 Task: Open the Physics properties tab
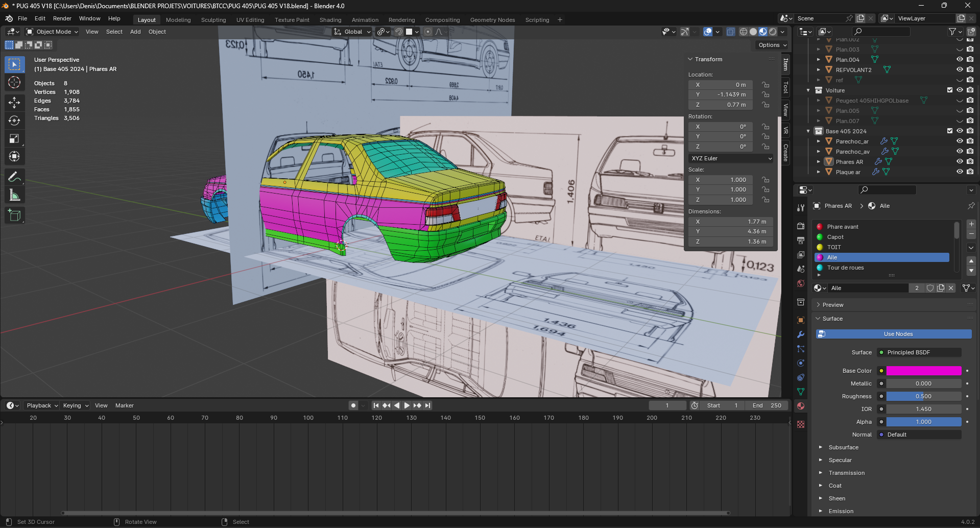point(801,363)
